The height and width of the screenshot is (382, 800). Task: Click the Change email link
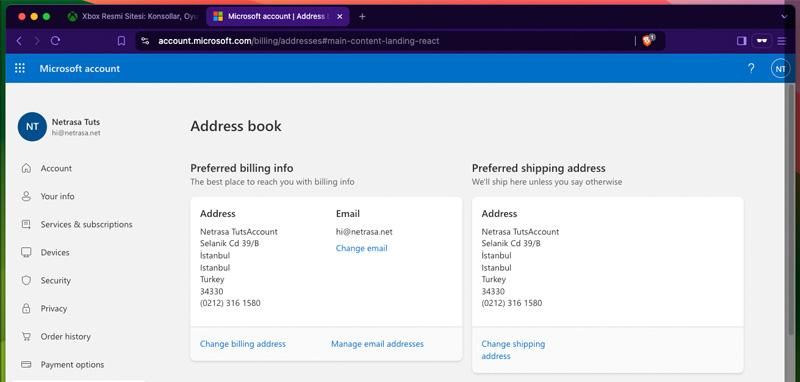[361, 248]
